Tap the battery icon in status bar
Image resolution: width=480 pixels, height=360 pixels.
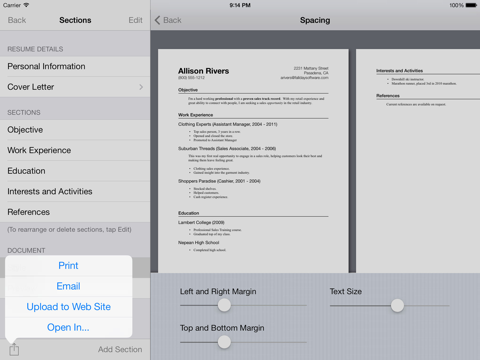coord(471,5)
